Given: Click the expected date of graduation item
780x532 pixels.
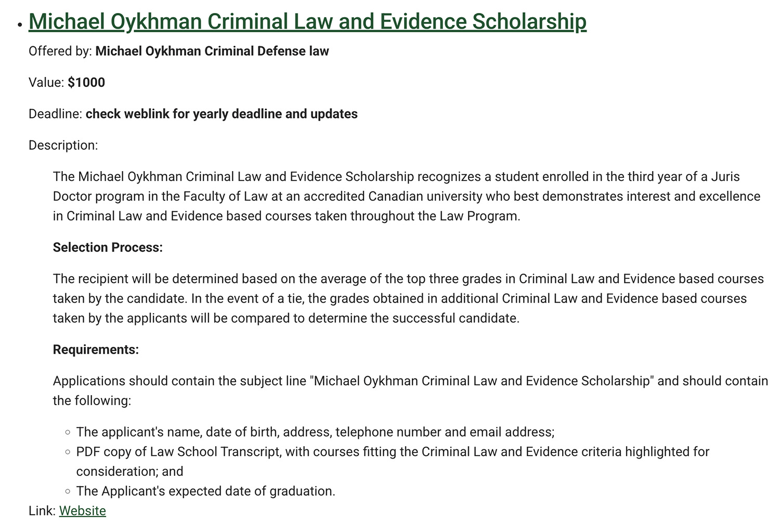Looking at the screenshot, I should click(205, 491).
